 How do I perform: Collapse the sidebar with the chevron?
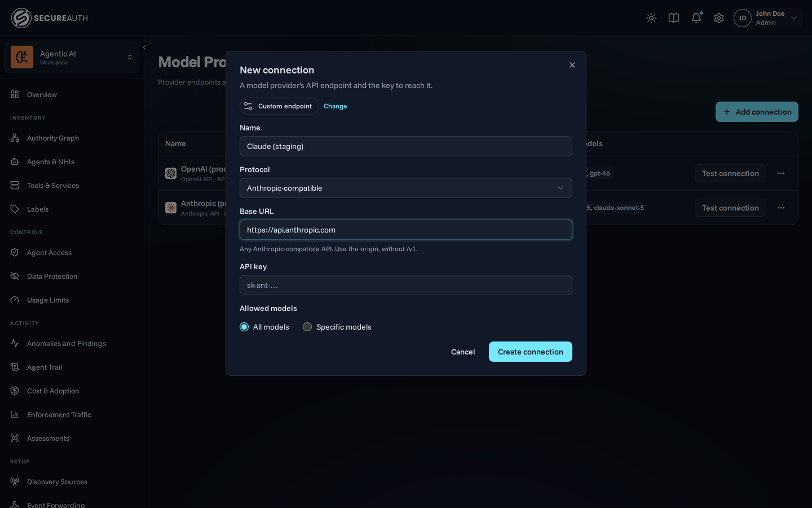(144, 47)
